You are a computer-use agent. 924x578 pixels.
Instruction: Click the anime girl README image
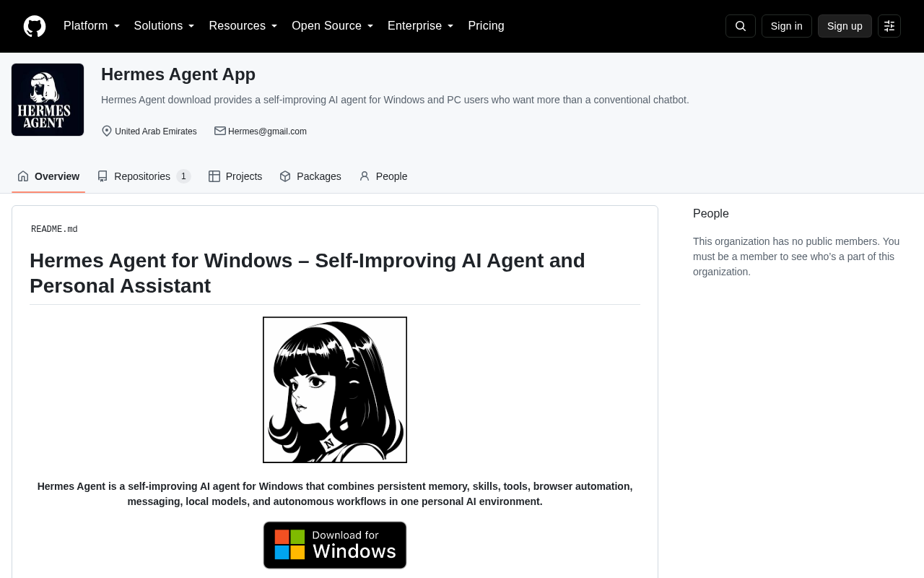[x=335, y=390]
